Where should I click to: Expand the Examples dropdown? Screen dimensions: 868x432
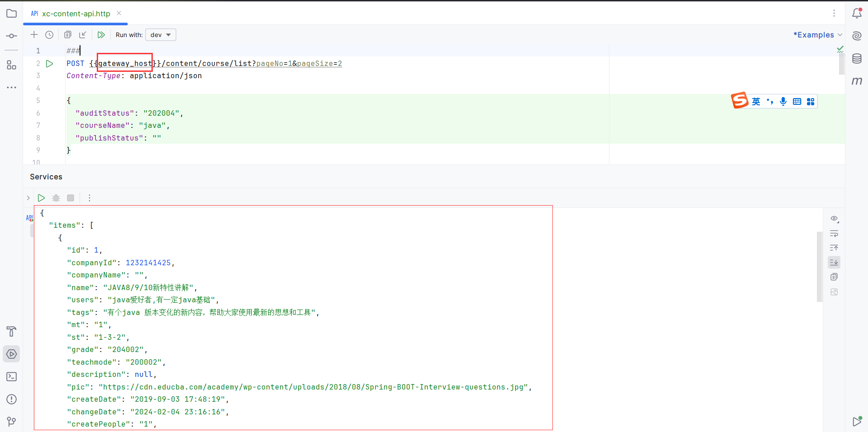818,35
